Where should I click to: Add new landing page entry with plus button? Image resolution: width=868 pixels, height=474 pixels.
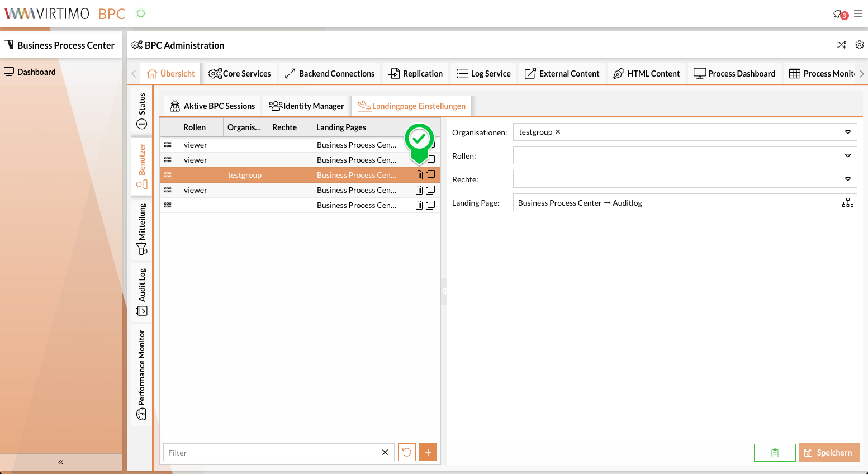[428, 452]
